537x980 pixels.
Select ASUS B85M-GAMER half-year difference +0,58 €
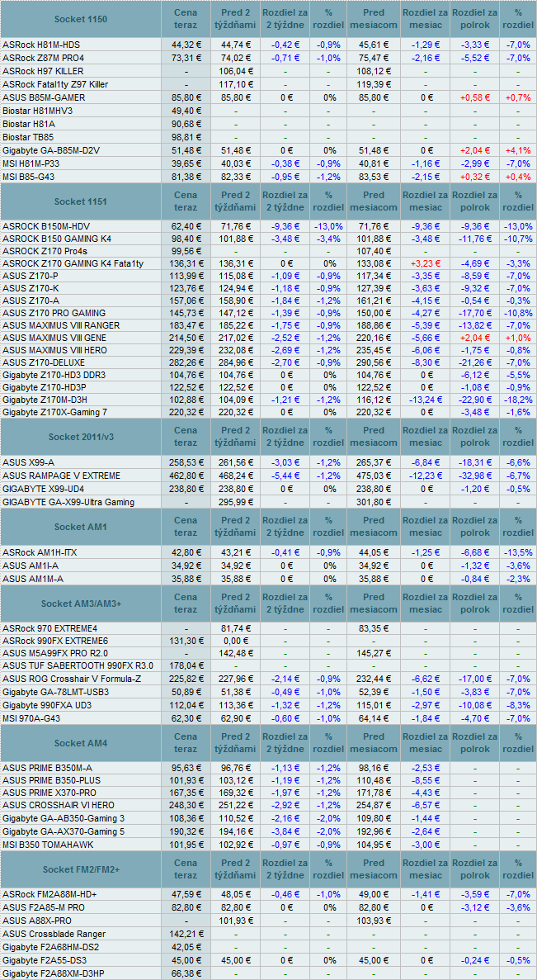(474, 97)
